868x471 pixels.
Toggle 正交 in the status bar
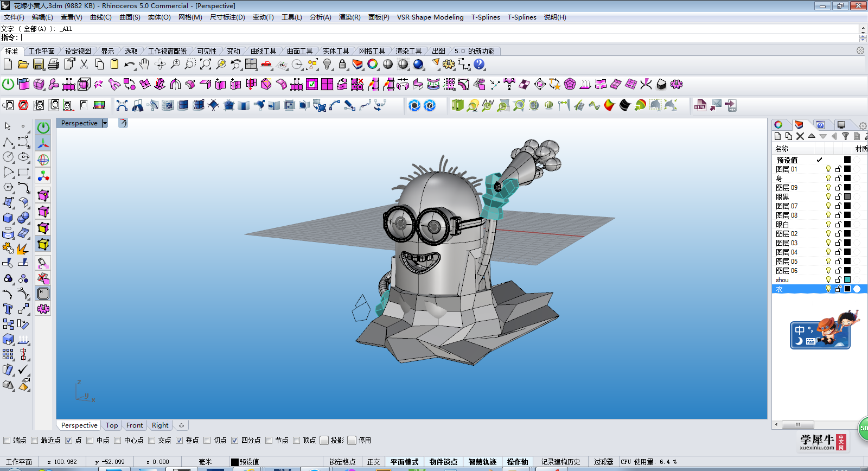[x=374, y=462]
